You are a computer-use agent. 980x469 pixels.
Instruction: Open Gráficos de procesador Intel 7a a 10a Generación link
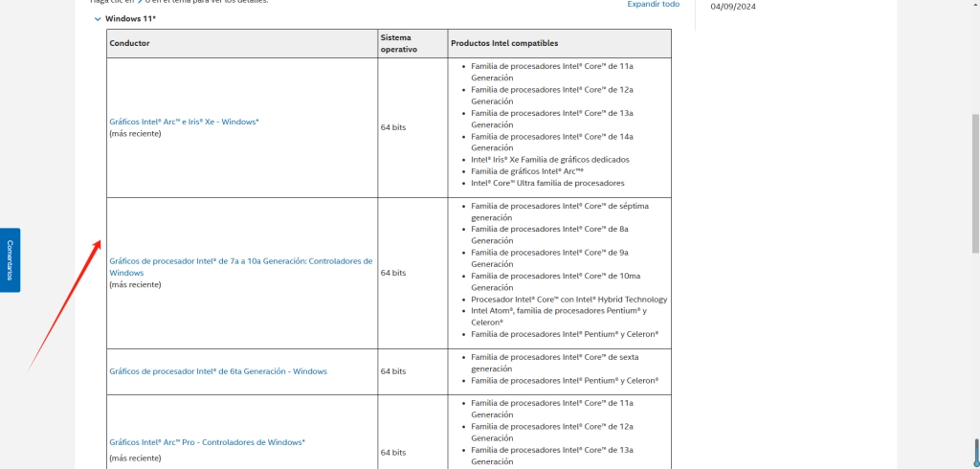click(x=240, y=267)
